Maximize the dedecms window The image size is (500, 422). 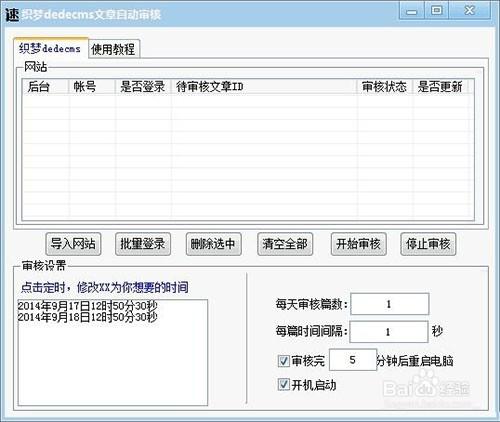pyautogui.click(x=436, y=11)
